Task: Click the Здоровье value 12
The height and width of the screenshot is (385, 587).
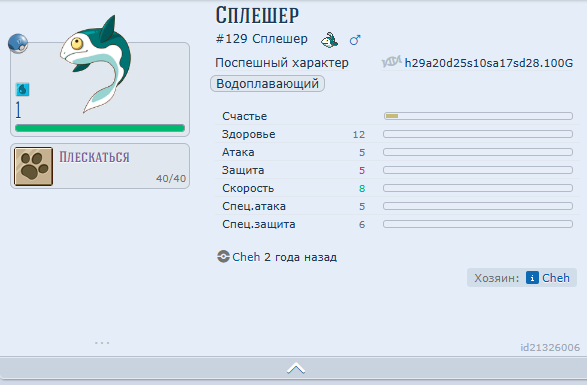Action: coord(359,134)
